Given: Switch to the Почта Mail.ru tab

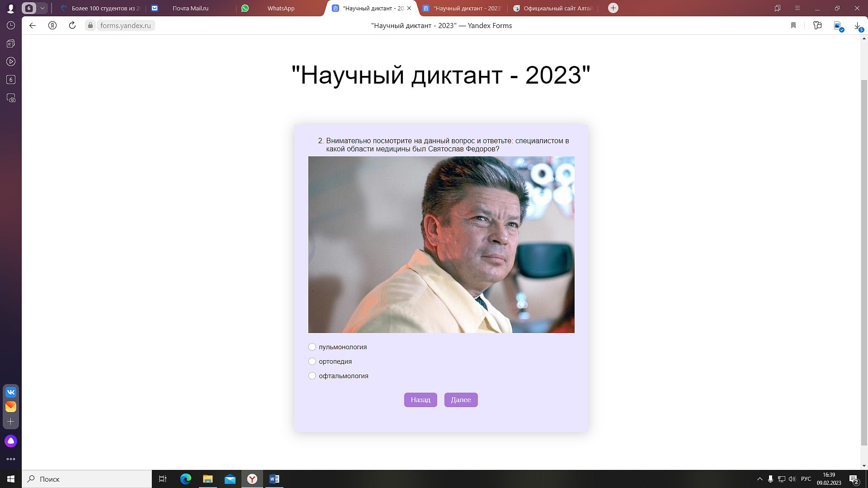Looking at the screenshot, I should (190, 8).
